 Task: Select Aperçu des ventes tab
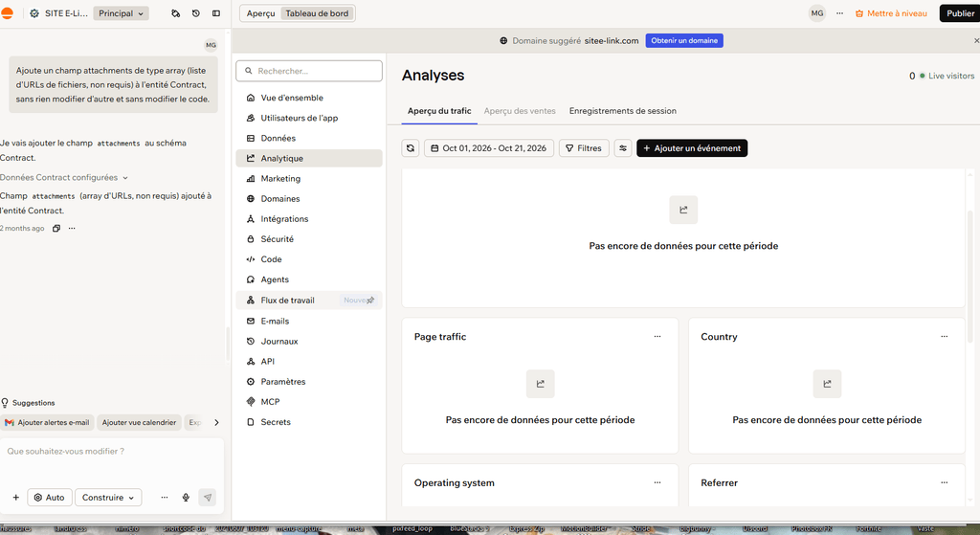tap(520, 111)
